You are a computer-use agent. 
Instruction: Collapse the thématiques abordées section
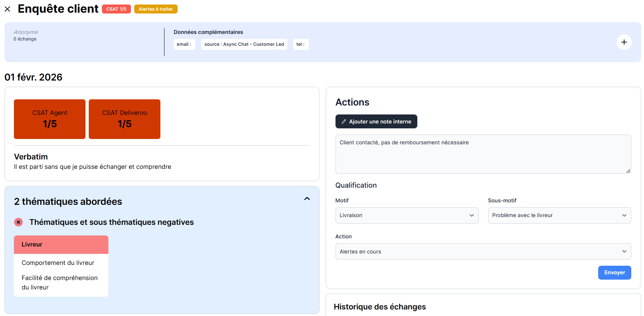pos(307,199)
